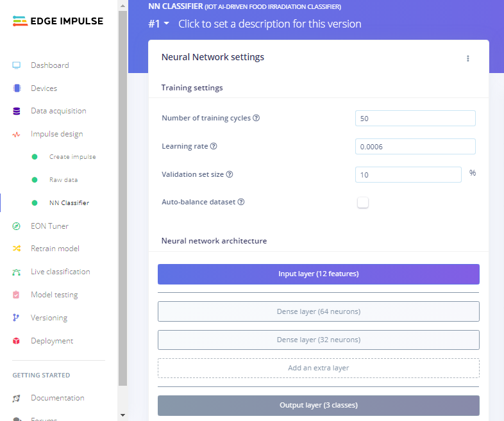Open the three-dot Neural Network settings menu
Image resolution: width=504 pixels, height=421 pixels.
coord(468,58)
